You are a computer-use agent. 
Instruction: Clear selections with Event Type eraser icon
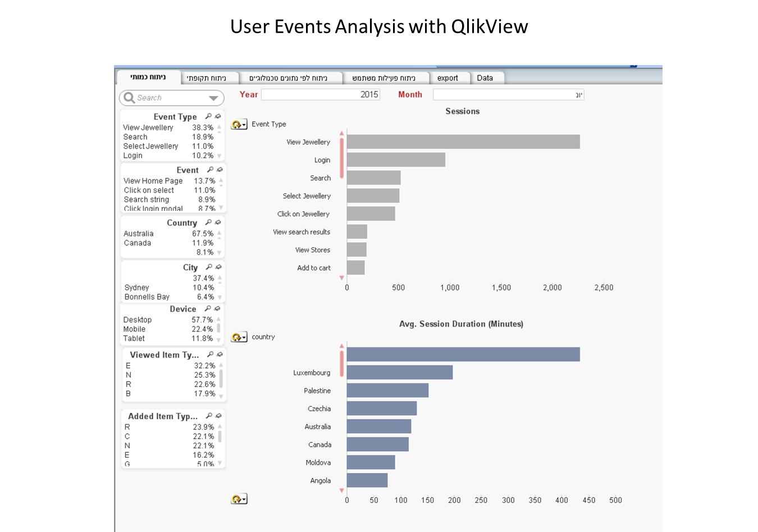[x=218, y=116]
